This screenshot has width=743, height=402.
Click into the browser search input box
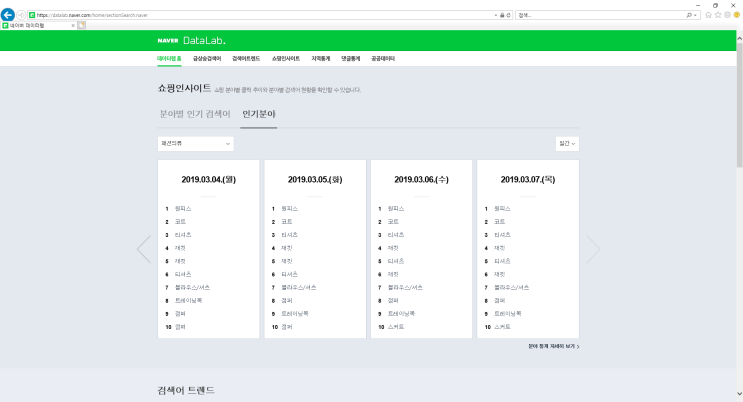coord(601,15)
